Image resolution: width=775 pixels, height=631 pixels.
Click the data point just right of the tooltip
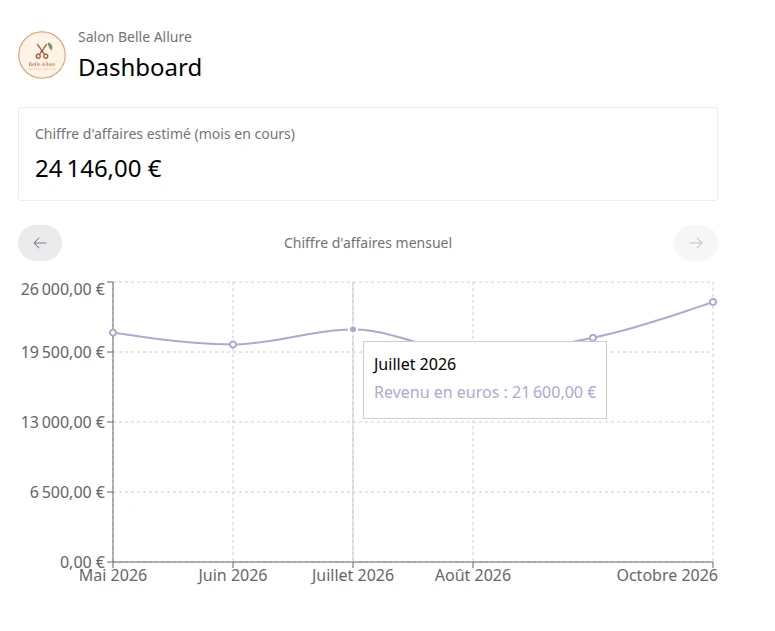tap(593, 338)
